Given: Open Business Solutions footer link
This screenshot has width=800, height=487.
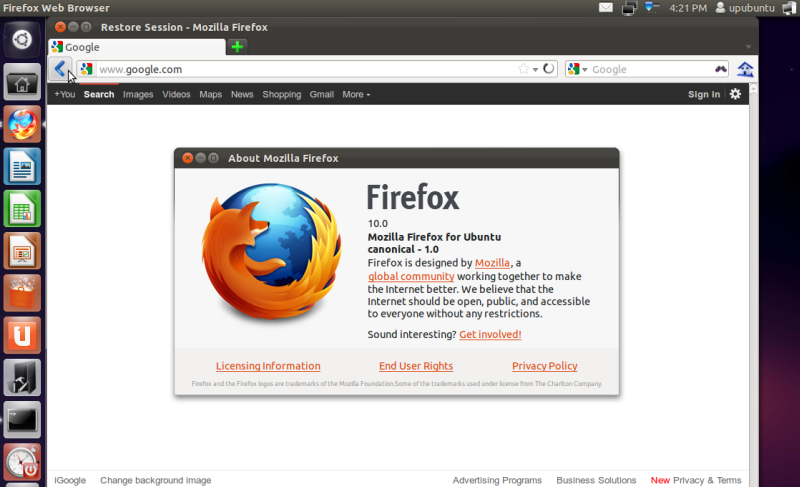Looking at the screenshot, I should [596, 480].
